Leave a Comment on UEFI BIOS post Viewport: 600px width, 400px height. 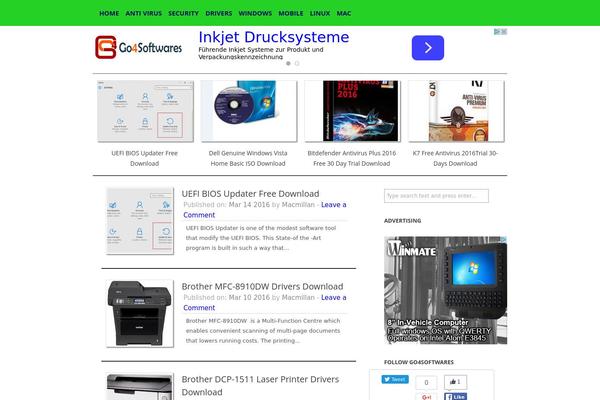click(x=265, y=210)
